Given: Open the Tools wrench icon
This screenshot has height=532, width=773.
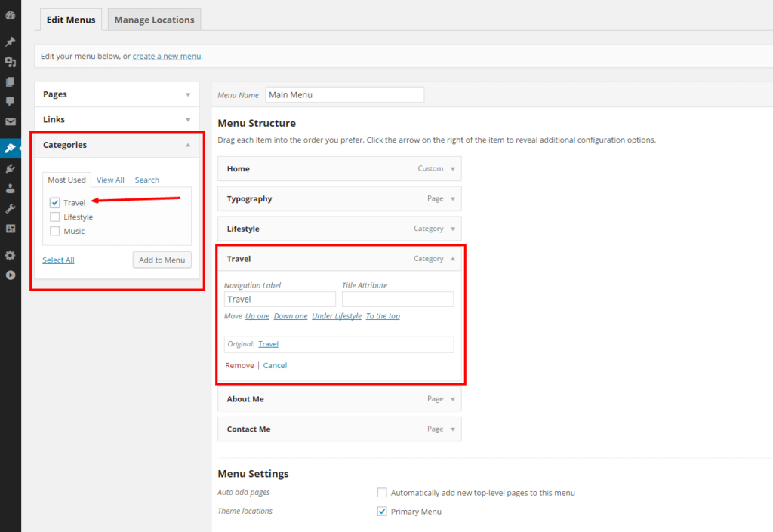Looking at the screenshot, I should click(x=11, y=208).
